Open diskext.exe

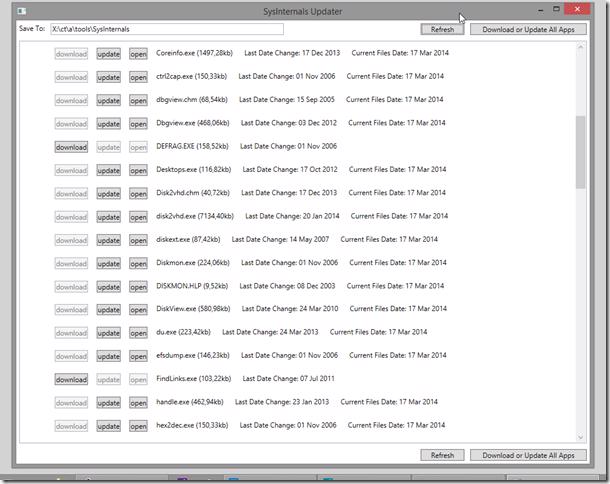pos(138,240)
